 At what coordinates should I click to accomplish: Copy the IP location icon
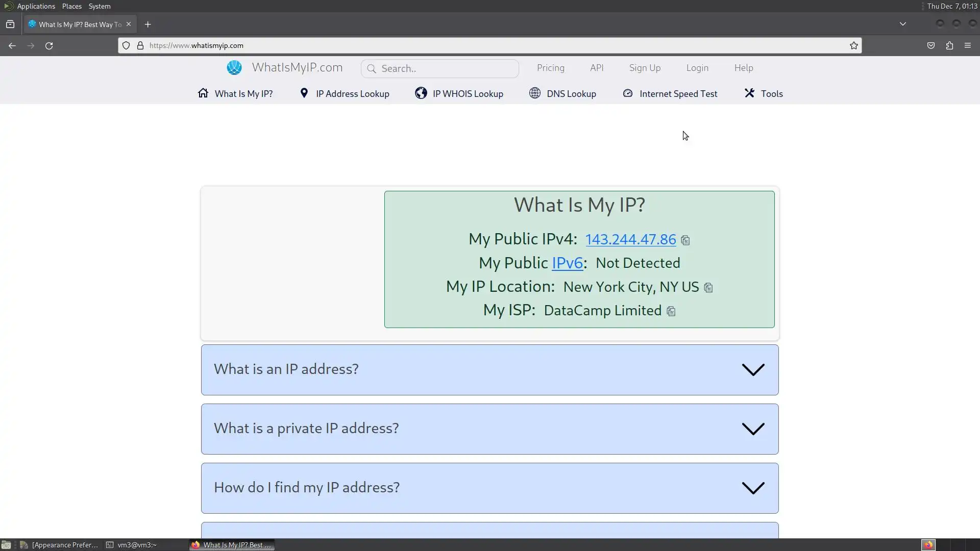[x=708, y=288]
